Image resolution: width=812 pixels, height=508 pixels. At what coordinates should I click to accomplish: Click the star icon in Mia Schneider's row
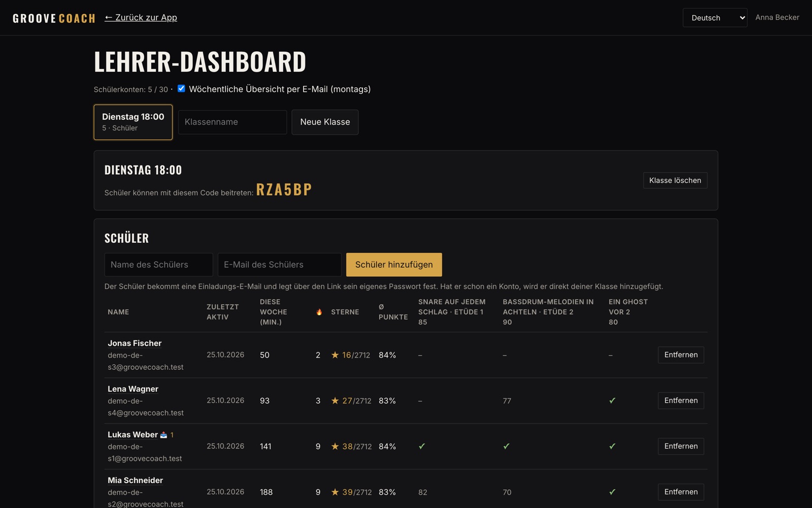(335, 492)
